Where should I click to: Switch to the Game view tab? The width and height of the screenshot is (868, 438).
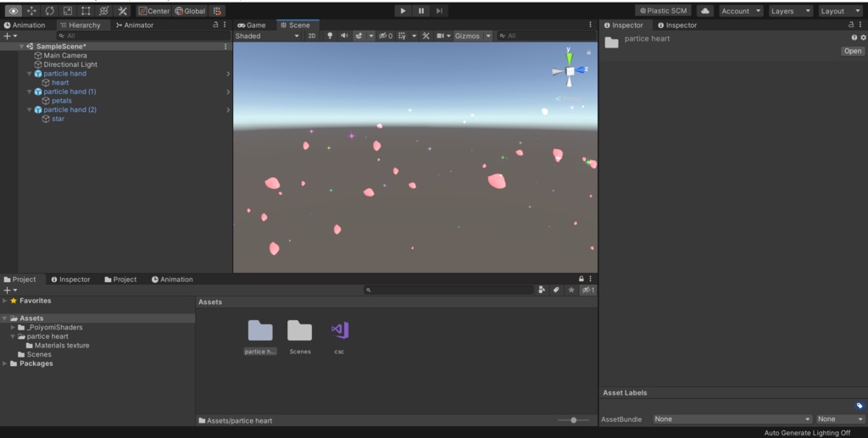(x=251, y=25)
